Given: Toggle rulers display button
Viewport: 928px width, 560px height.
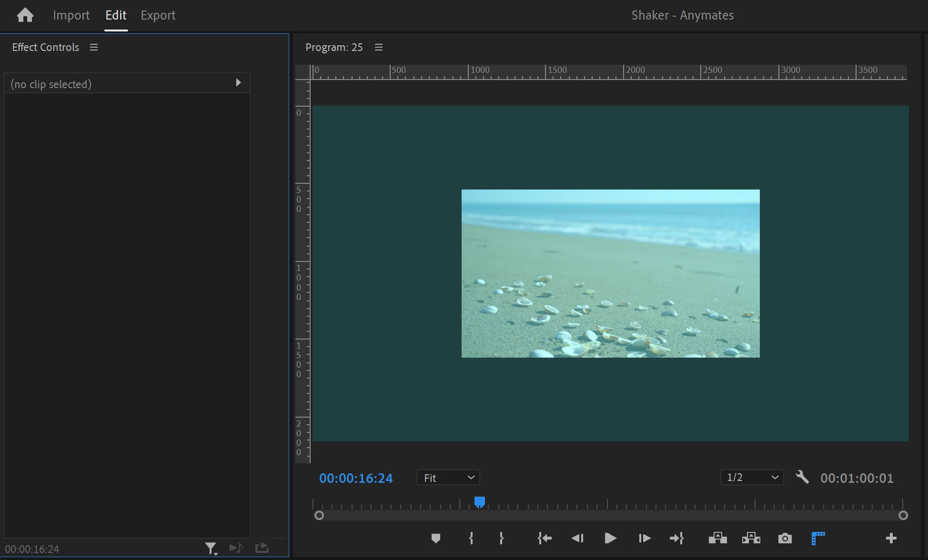Looking at the screenshot, I should [x=818, y=538].
